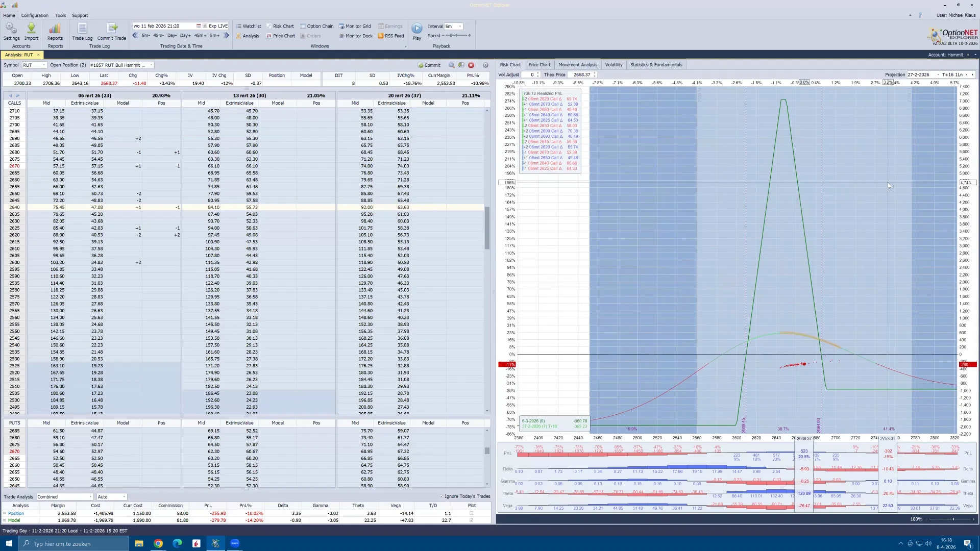Open the Account: Hammit dropdown arrow

coord(975,55)
